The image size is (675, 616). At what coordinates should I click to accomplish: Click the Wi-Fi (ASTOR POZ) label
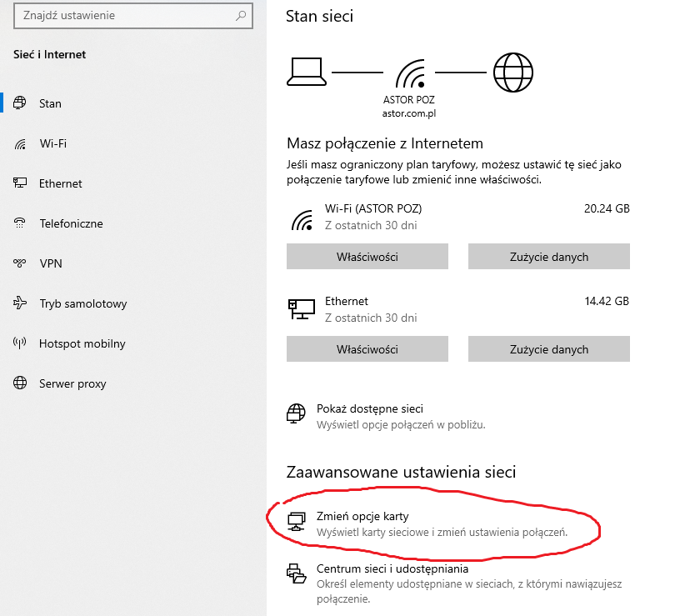373,208
